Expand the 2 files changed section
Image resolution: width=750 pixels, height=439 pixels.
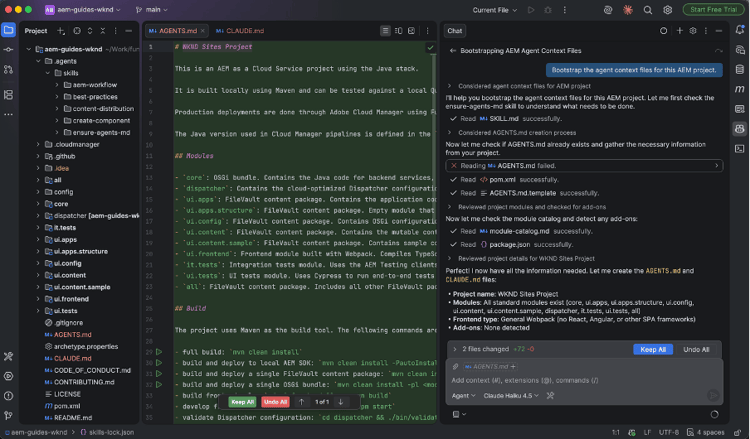coord(455,349)
